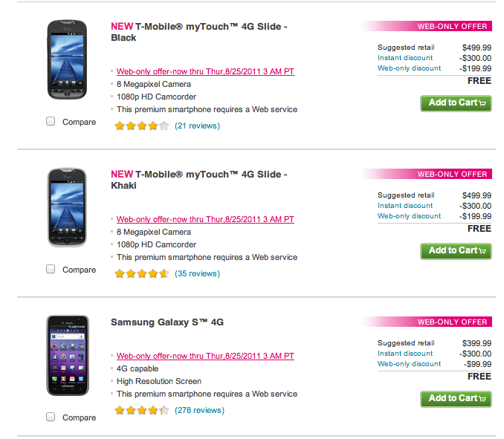Read the 278 reviews for Galaxy S 4G
The height and width of the screenshot is (439, 504).
[199, 410]
